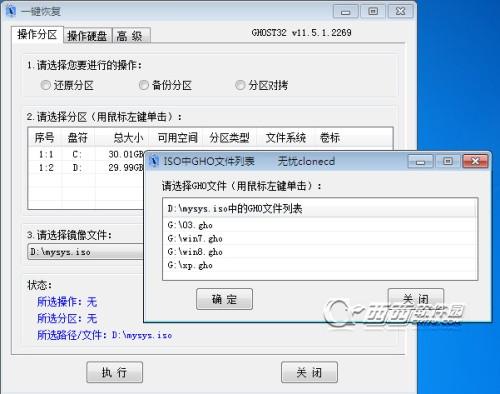This screenshot has height=394, width=500.
Task: Minimize the ISO中GHO文件列表 dialog
Action: tap(420, 162)
